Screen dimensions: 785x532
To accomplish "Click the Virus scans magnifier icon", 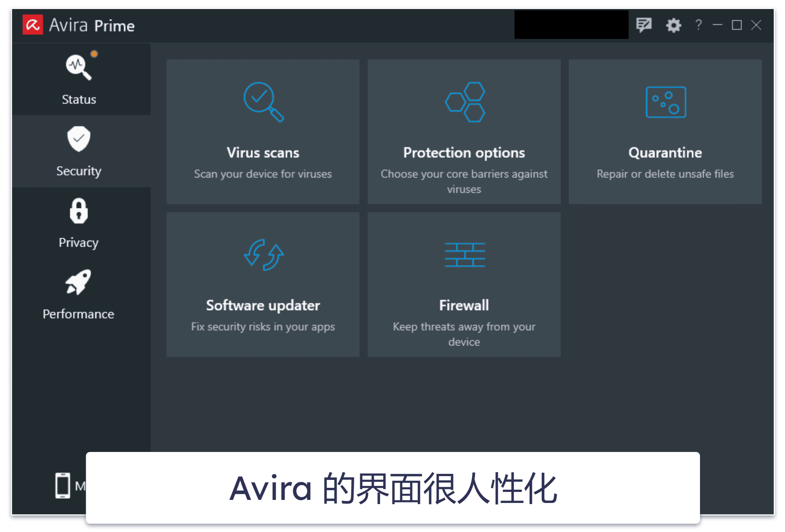I will 263,102.
